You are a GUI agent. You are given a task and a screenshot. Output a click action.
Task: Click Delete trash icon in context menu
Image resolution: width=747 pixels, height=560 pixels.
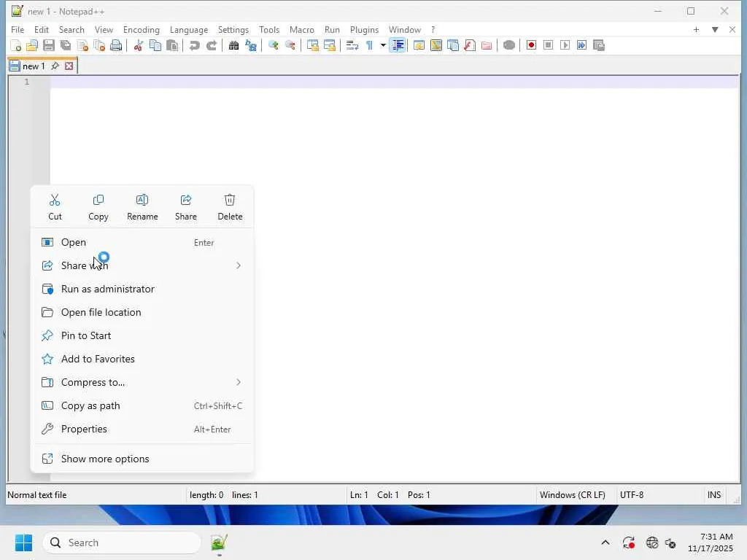pyautogui.click(x=230, y=208)
